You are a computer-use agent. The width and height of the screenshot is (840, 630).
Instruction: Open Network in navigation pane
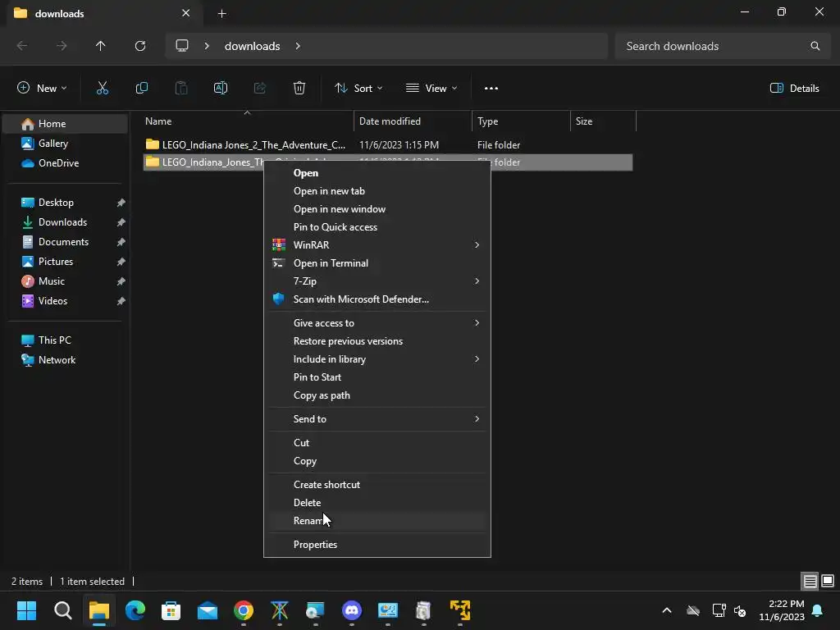click(66, 360)
